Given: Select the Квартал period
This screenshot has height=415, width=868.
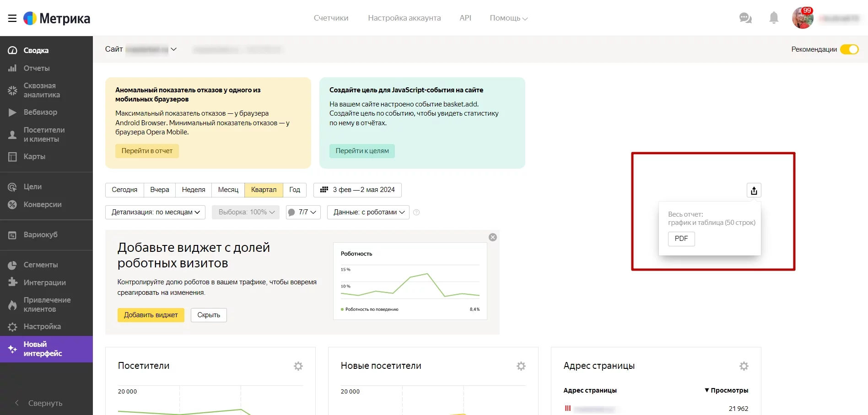Looking at the screenshot, I should 264,190.
